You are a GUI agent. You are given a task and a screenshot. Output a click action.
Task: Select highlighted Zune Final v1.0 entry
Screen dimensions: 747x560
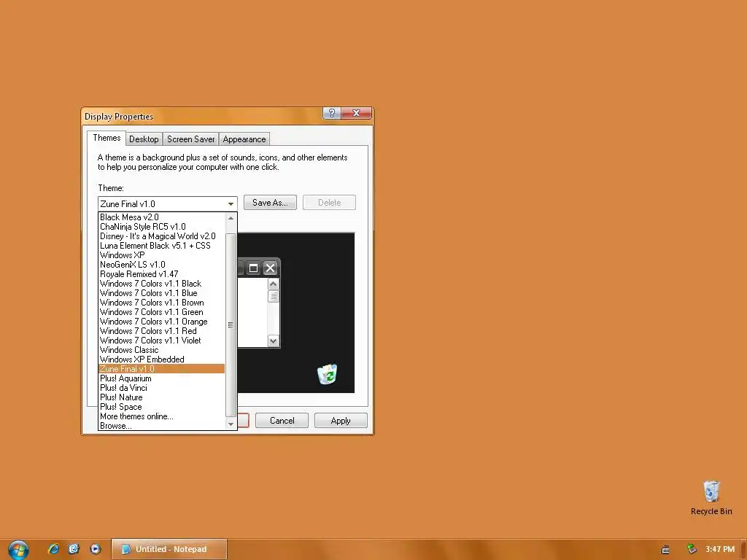(x=161, y=369)
